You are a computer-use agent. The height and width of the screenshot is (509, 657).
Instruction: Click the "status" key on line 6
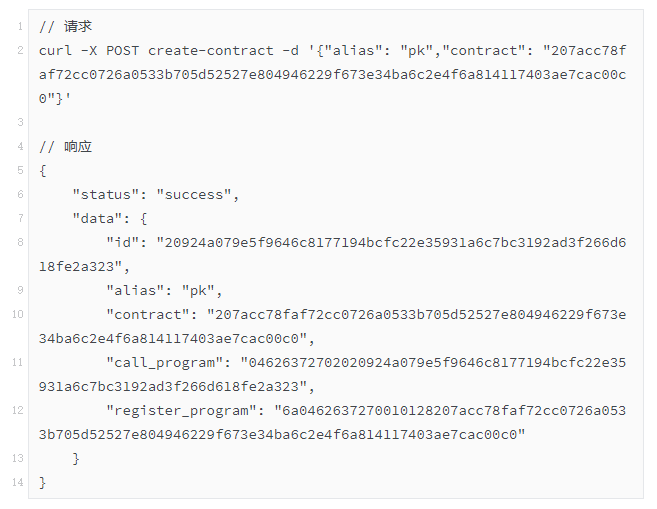coord(106,195)
